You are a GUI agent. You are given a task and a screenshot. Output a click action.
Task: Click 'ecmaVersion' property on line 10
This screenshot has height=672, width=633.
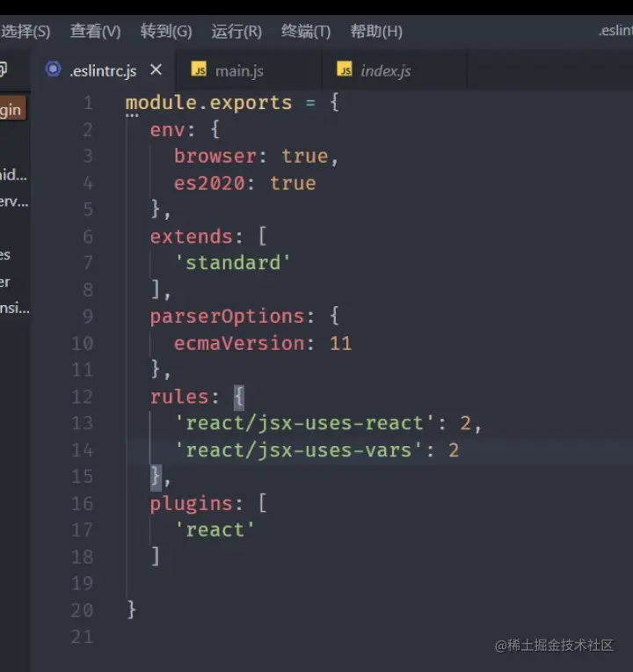[239, 344]
